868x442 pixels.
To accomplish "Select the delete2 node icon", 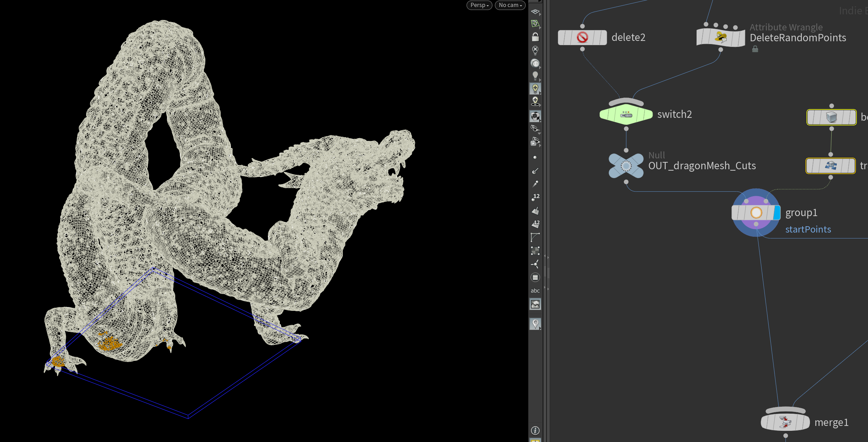I will tap(582, 37).
